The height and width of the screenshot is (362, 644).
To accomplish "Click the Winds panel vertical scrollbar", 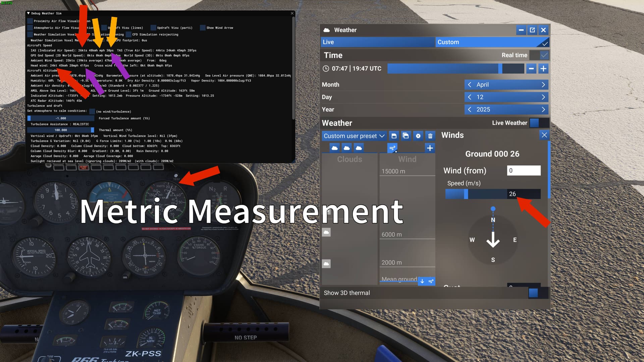I will pos(549,170).
